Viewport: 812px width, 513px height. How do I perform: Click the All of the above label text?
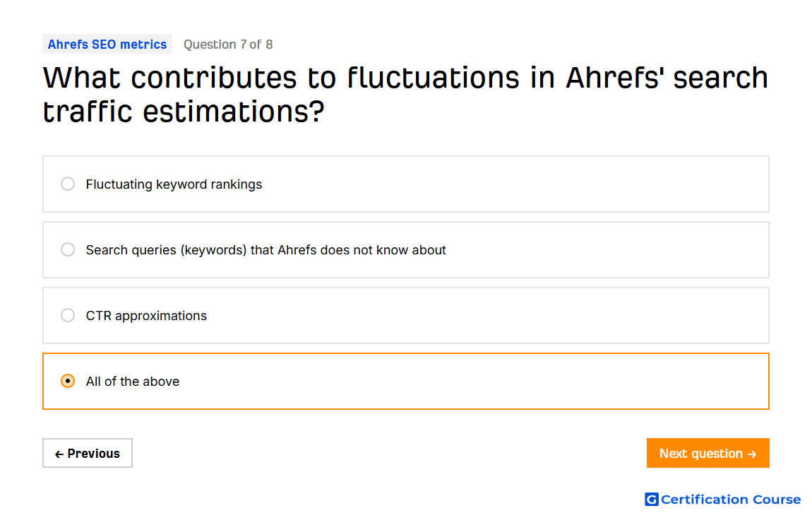pos(133,382)
